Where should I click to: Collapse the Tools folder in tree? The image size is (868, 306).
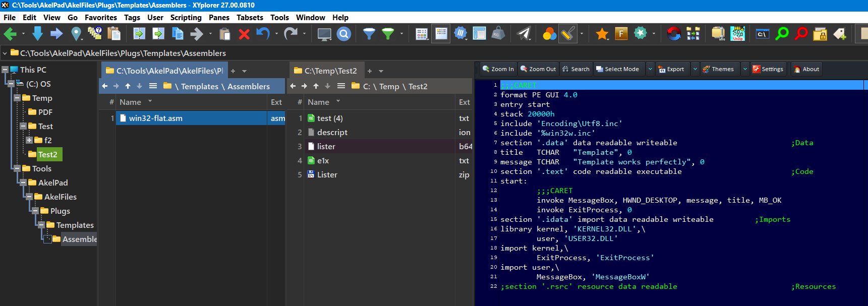pyautogui.click(x=17, y=168)
